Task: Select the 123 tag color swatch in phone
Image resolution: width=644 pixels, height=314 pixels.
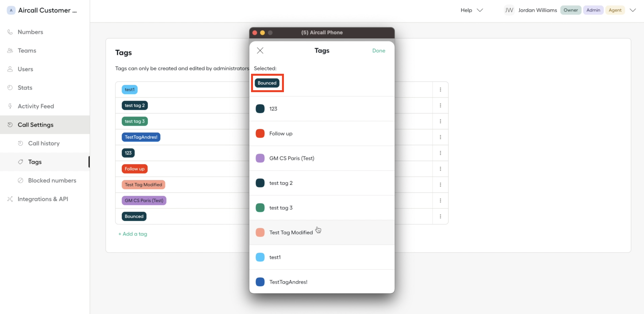Action: pyautogui.click(x=260, y=109)
